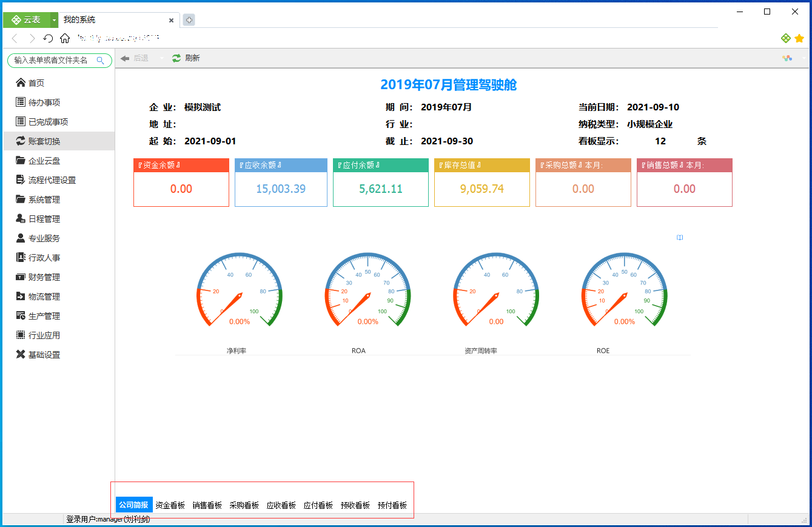
Task: Switch to 公司简报 tab
Action: pos(133,505)
